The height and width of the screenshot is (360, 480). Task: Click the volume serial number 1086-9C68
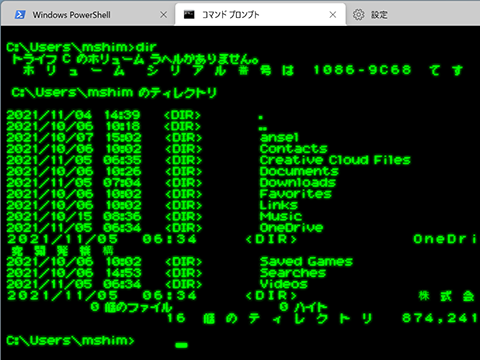[362, 70]
